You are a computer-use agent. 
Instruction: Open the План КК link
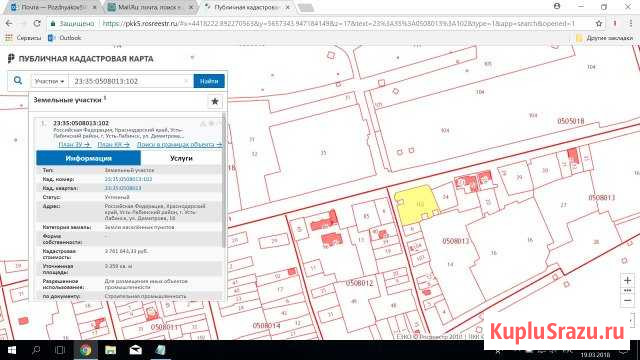click(113, 144)
